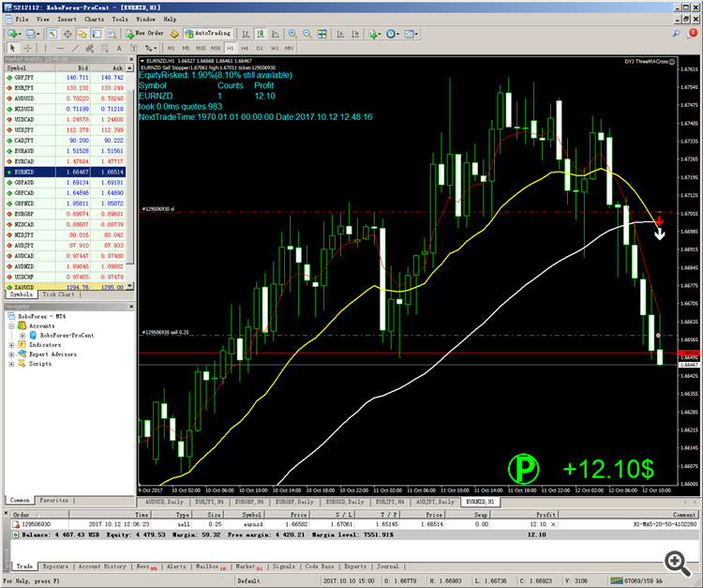Open the Charts menu
The image size is (703, 588).
tap(94, 20)
